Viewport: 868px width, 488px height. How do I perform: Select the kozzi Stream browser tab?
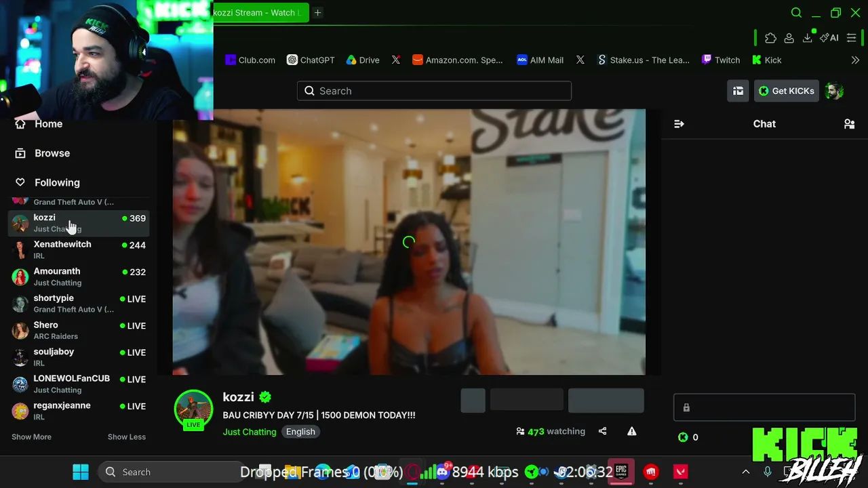coord(261,13)
